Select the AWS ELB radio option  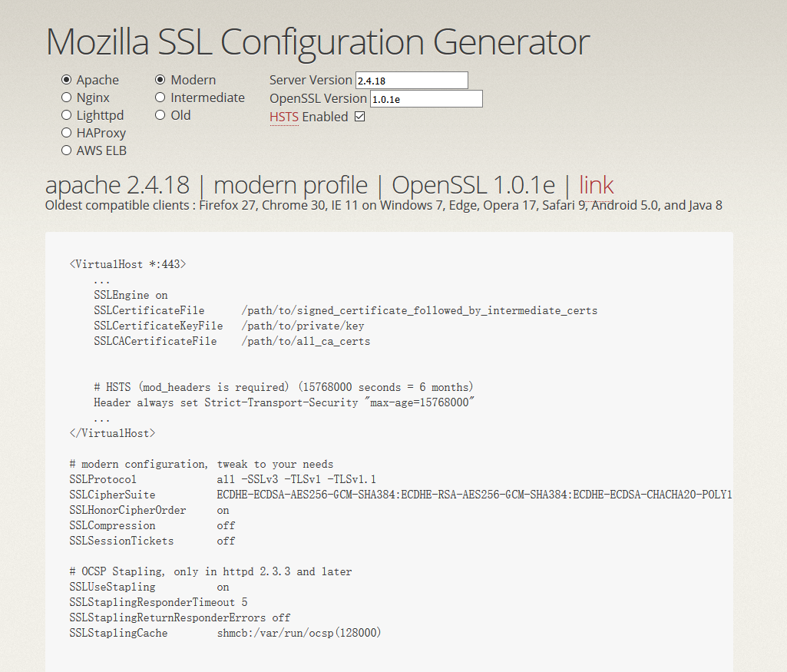[x=67, y=151]
